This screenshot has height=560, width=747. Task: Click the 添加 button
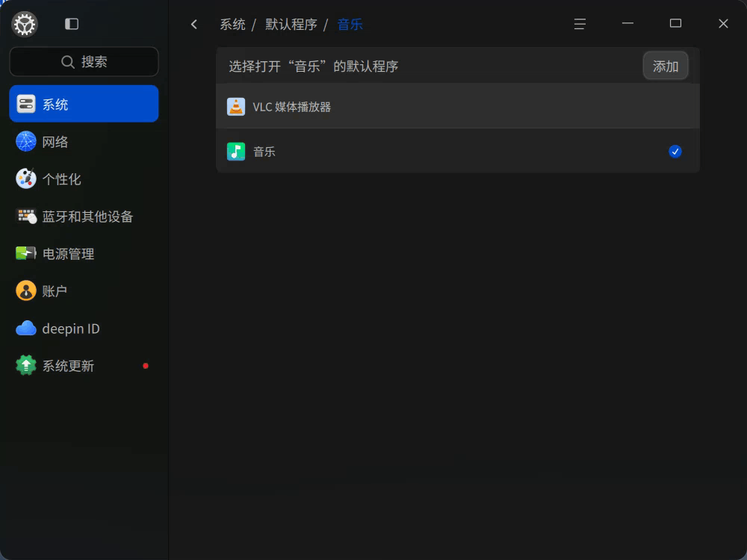click(x=666, y=66)
